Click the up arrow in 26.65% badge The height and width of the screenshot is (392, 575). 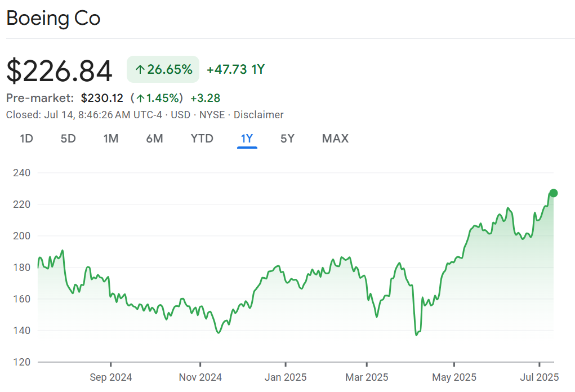140,69
